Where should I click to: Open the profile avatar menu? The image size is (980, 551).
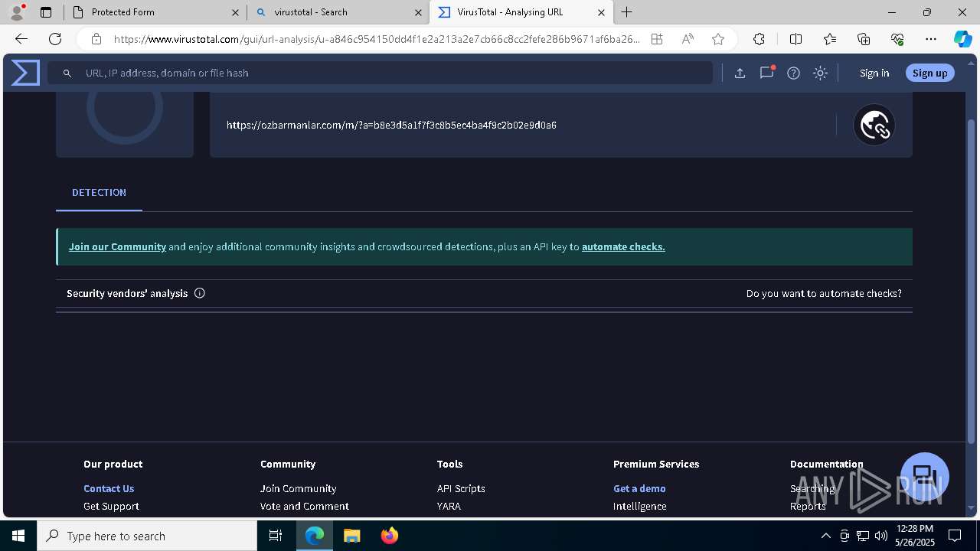pyautogui.click(x=17, y=12)
